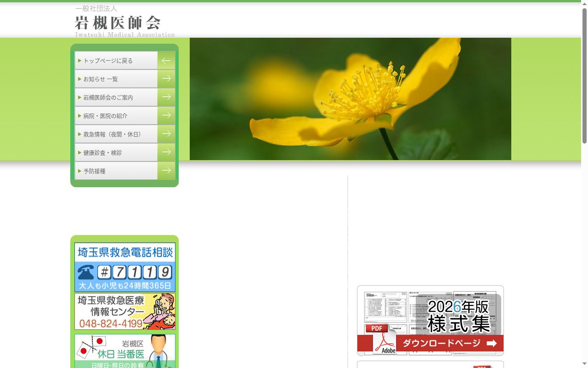Click the arrow icon beside お知らせ 一覧

pos(166,79)
